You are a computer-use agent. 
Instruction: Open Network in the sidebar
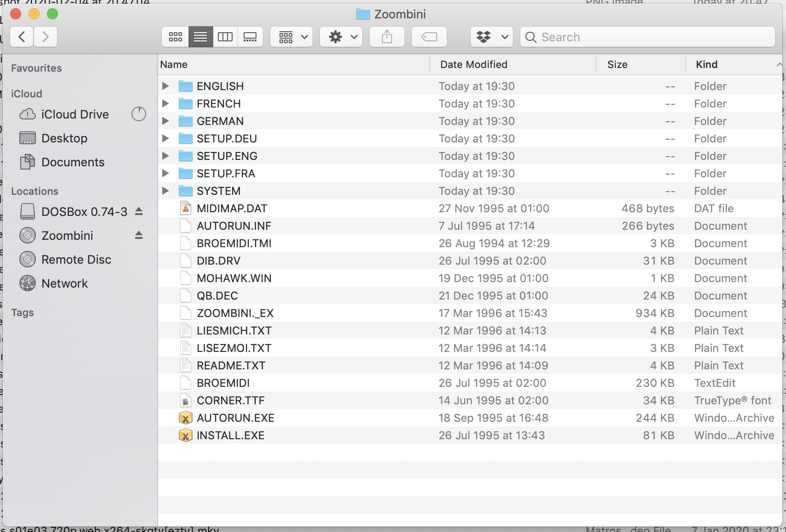[x=54, y=283]
